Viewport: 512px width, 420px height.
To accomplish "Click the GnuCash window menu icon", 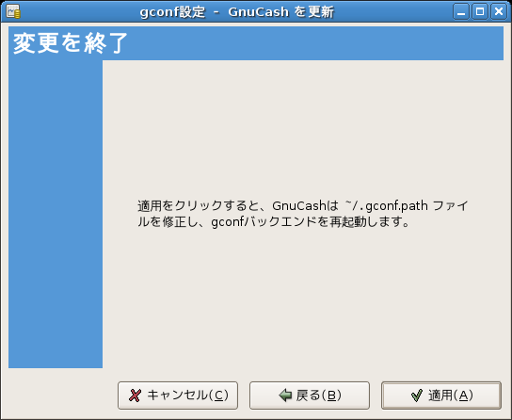I will [x=13, y=11].
